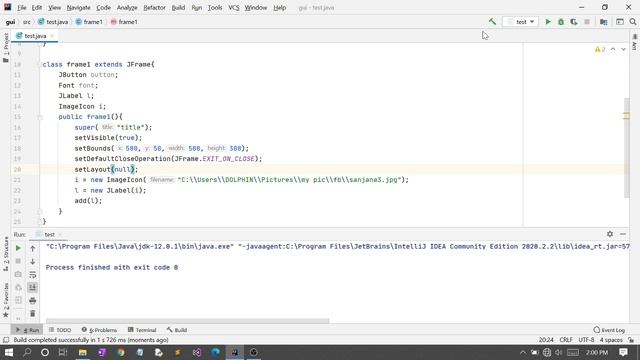Run with coverage from the top toolbar
The image size is (640, 360).
click(574, 22)
